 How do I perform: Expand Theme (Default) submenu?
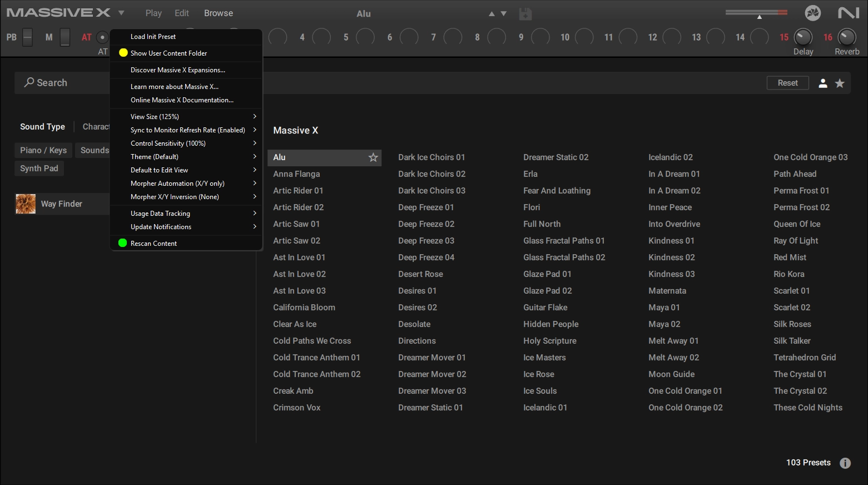(x=186, y=156)
